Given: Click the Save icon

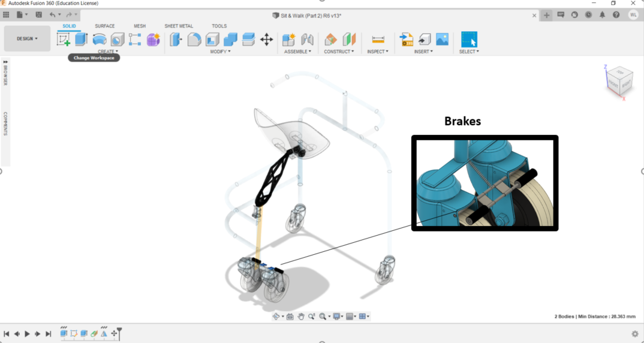Looking at the screenshot, I should click(x=38, y=15).
